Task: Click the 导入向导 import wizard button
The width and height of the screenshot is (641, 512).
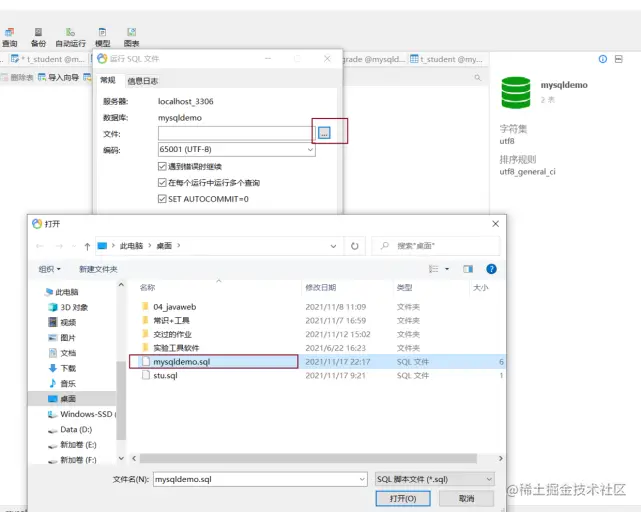Action: tap(58, 77)
